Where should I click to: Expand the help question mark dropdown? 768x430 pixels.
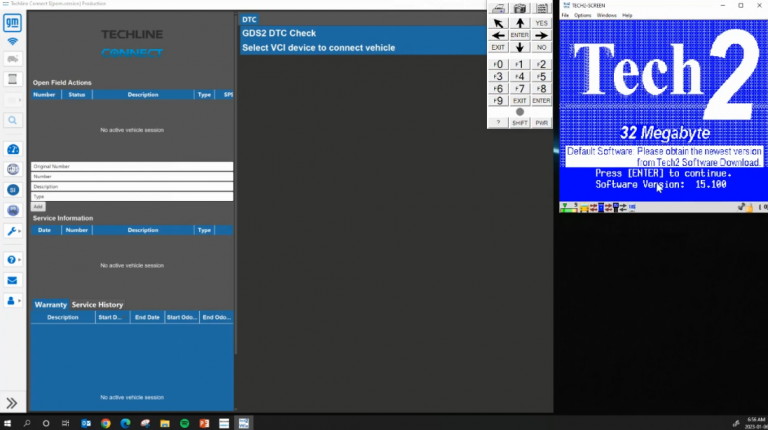[x=14, y=260]
